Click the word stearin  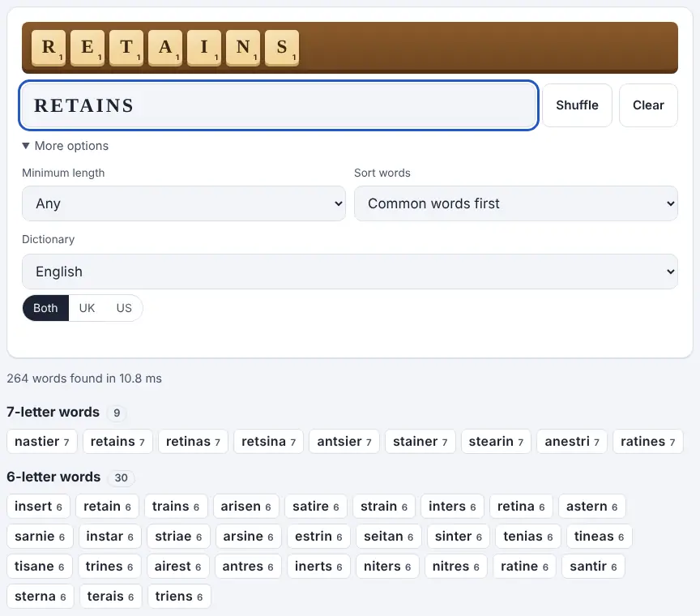click(x=496, y=442)
